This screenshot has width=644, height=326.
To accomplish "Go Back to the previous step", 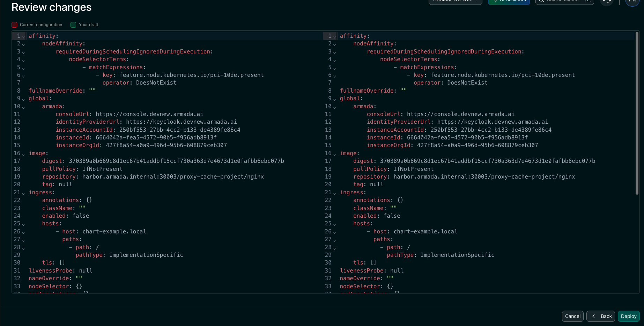I will [x=601, y=316].
